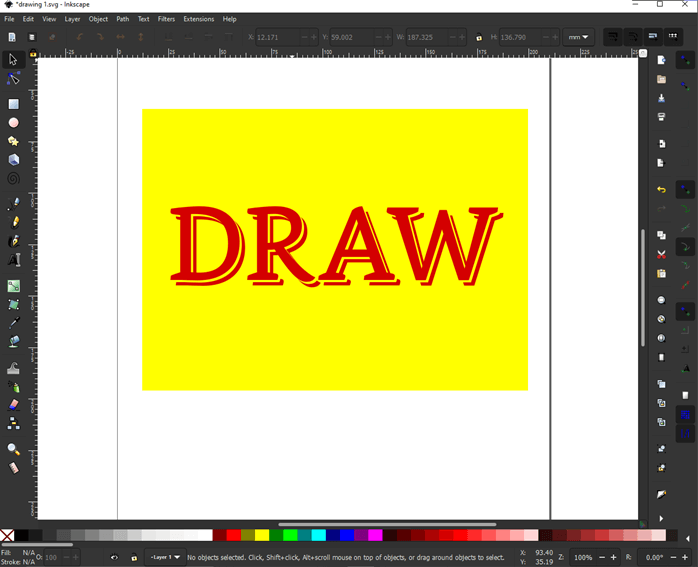This screenshot has height=567, width=698.
Task: Open the Text menu
Action: tap(143, 19)
